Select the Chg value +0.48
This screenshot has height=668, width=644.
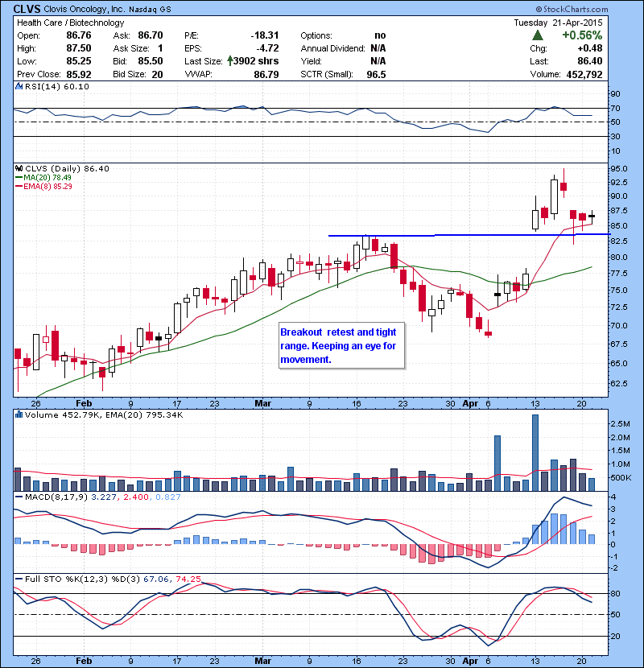pos(590,48)
